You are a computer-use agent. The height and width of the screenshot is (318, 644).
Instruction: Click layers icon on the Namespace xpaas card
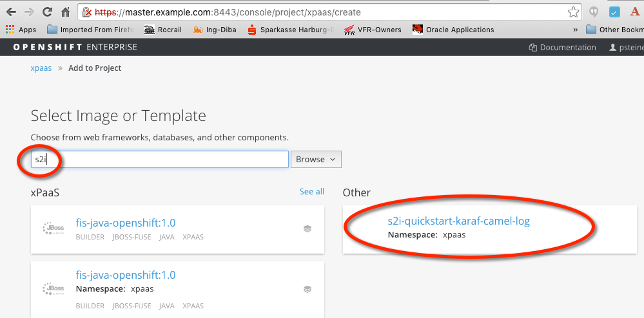(307, 289)
